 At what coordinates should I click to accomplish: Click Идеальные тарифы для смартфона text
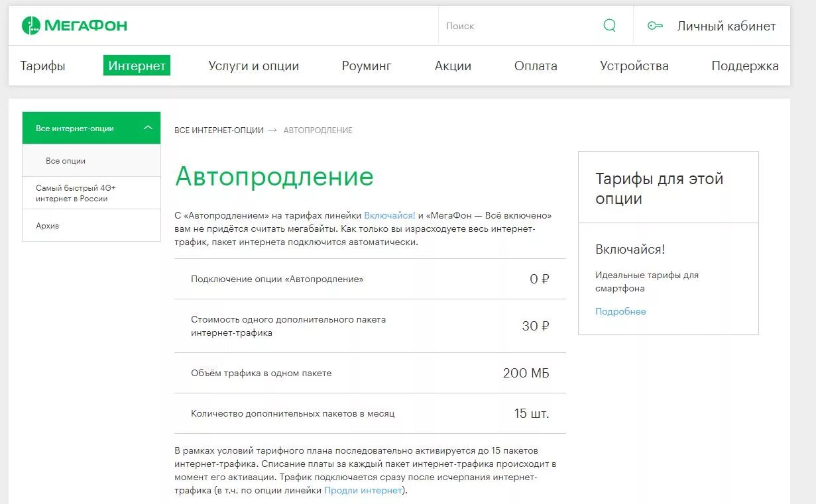coord(647,281)
